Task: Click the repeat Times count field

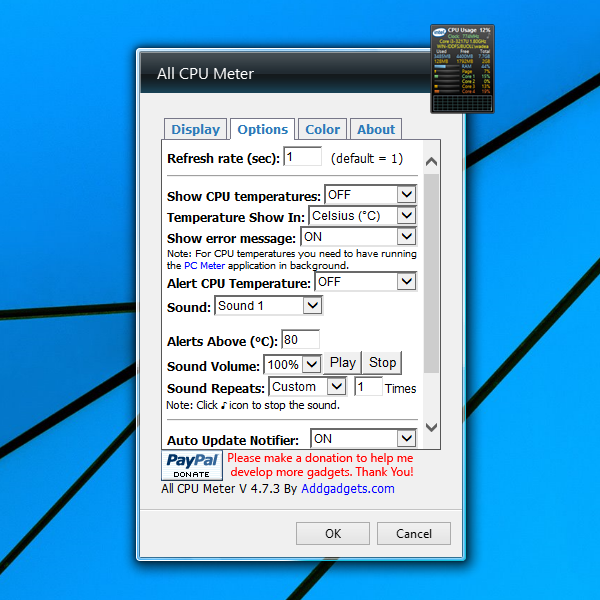Action: click(368, 387)
